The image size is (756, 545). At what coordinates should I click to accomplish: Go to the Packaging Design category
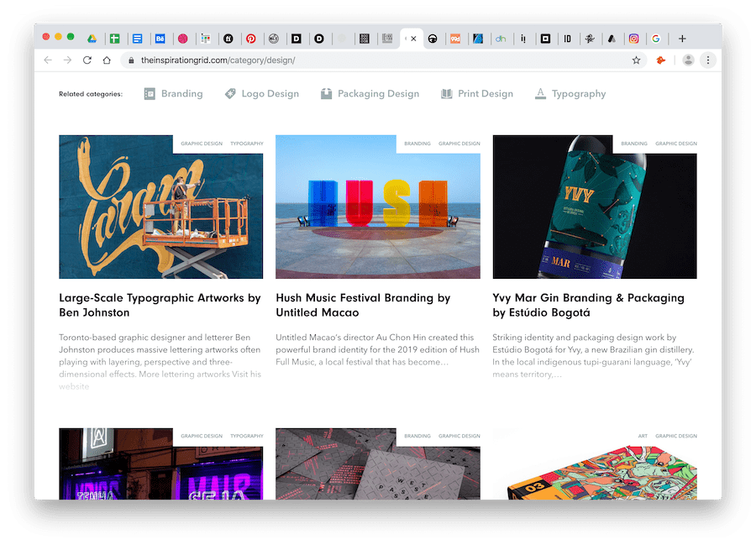pyautogui.click(x=370, y=94)
